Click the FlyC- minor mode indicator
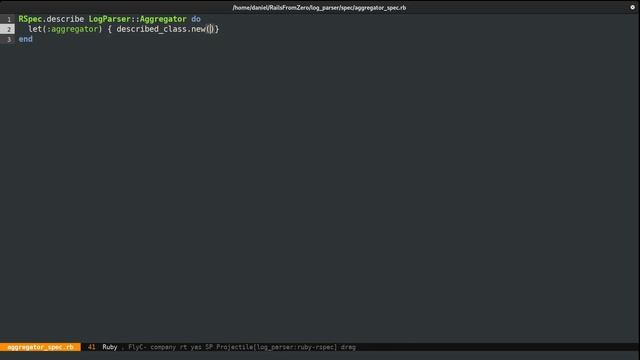Image resolution: width=640 pixels, height=360 pixels. pyautogui.click(x=138, y=347)
